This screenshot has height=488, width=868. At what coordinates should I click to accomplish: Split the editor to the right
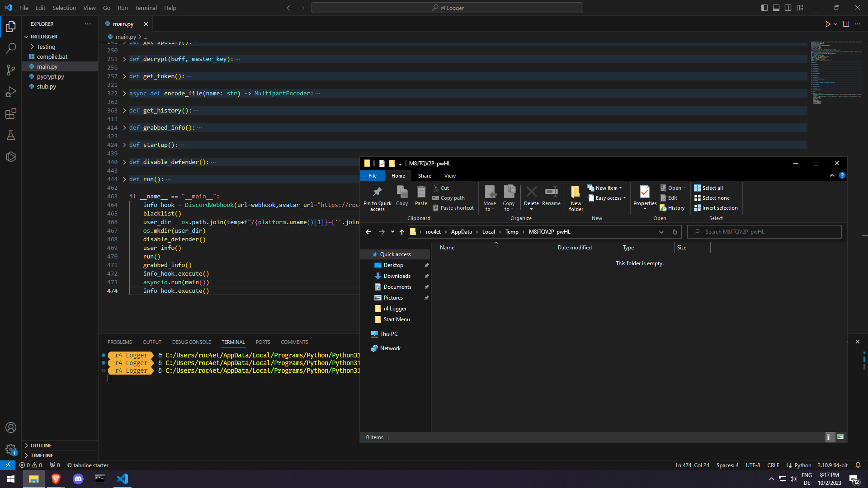click(x=846, y=24)
